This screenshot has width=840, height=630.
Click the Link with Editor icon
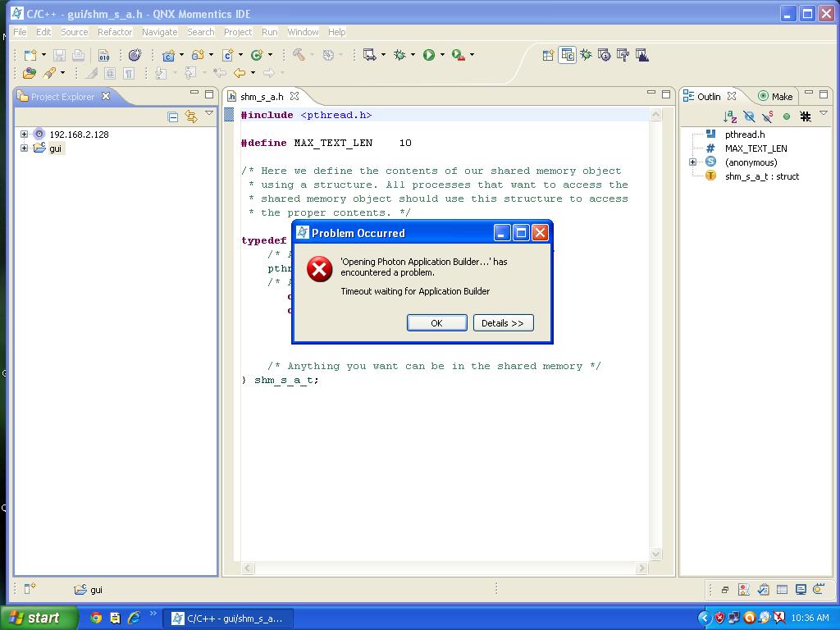tap(191, 116)
